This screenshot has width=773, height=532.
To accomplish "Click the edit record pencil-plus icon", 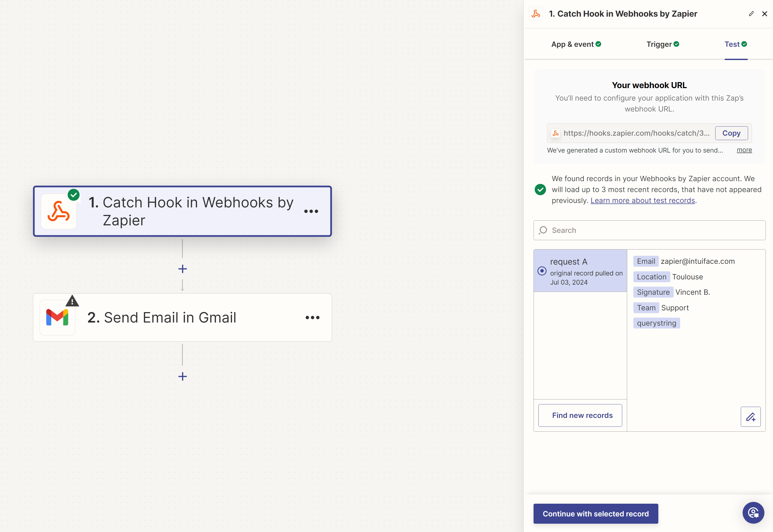I will (751, 417).
